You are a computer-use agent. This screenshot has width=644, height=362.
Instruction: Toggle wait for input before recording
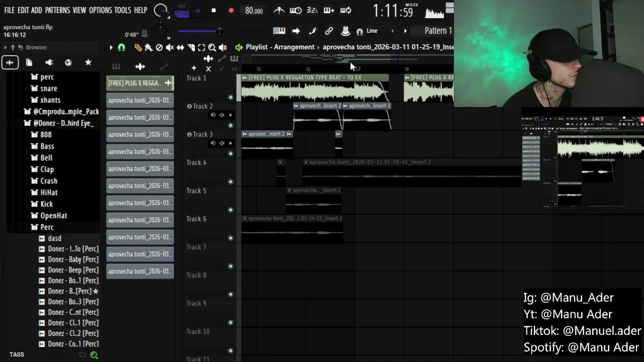click(x=295, y=10)
